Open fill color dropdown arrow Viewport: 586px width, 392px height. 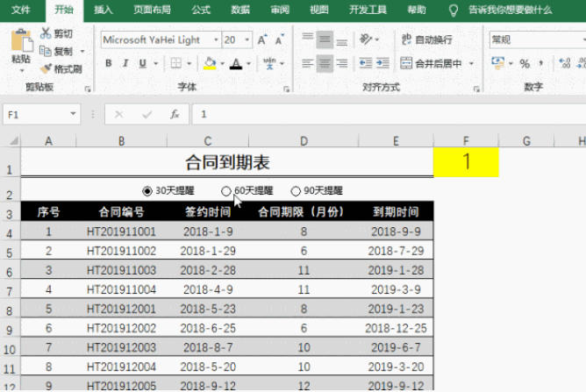pos(223,63)
